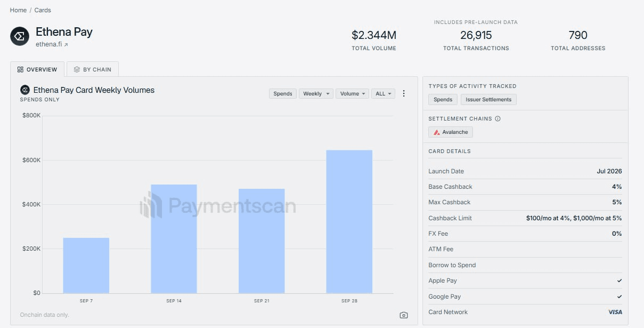Open the Weekly interval dropdown
The height and width of the screenshot is (328, 644).
pyautogui.click(x=316, y=93)
